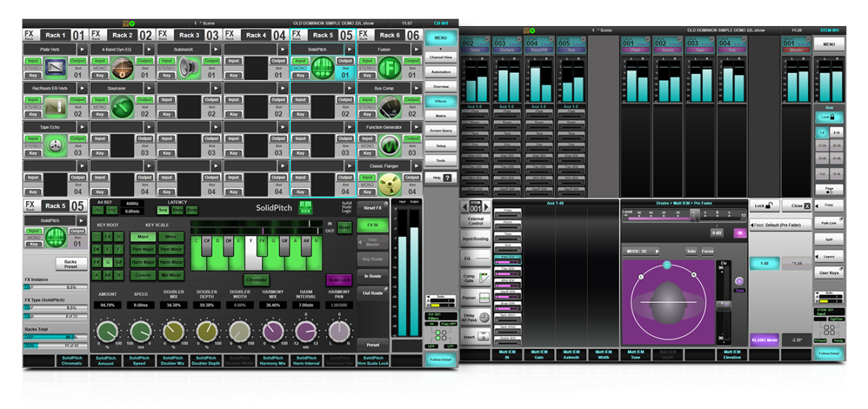Click the Rack 3 header
This screenshot has height=409, width=868.
[188, 35]
